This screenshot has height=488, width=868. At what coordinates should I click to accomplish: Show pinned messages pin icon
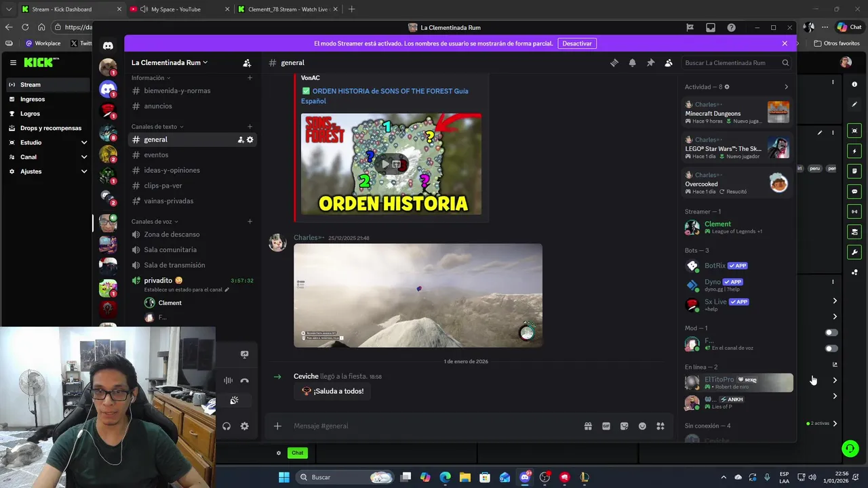pyautogui.click(x=650, y=62)
